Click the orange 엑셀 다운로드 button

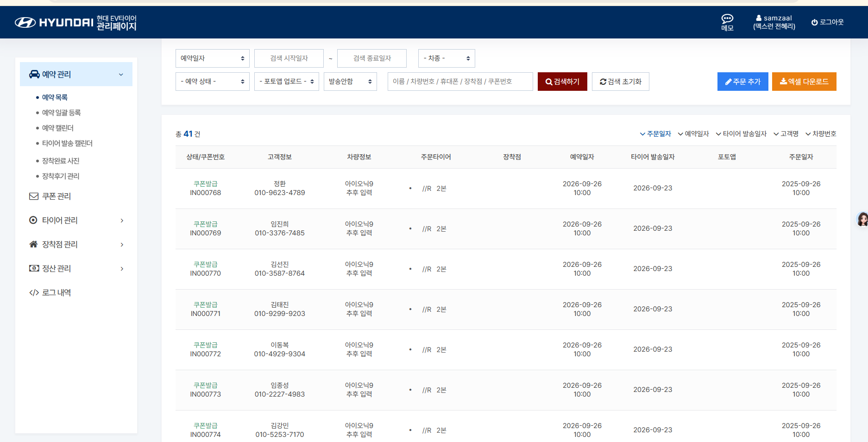coord(804,82)
